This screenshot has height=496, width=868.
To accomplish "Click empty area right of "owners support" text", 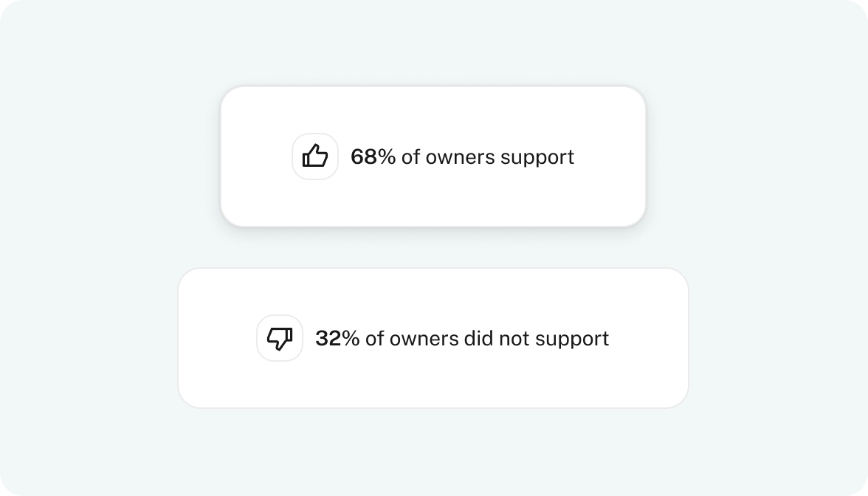I will click(x=609, y=156).
